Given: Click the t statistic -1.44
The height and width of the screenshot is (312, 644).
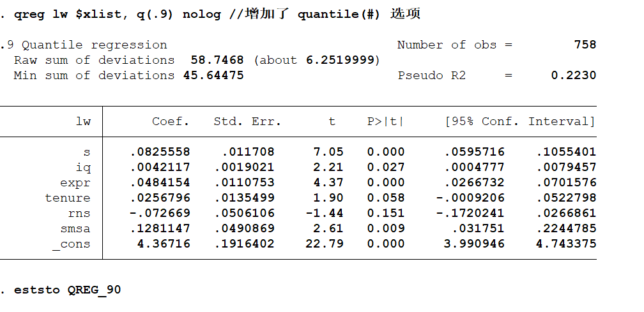Looking at the screenshot, I should (x=325, y=213).
